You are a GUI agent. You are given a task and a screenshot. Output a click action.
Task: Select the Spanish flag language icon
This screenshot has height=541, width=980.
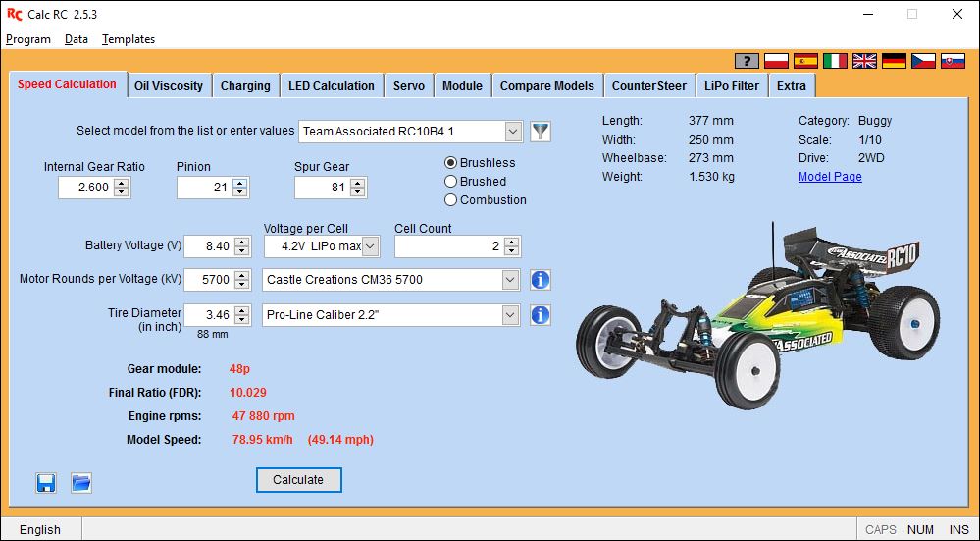coord(806,61)
